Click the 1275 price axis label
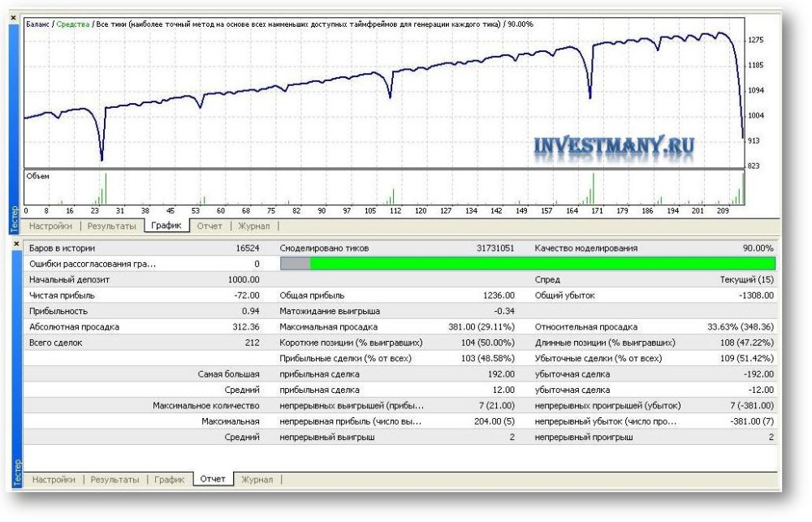The image size is (812, 522). click(755, 40)
